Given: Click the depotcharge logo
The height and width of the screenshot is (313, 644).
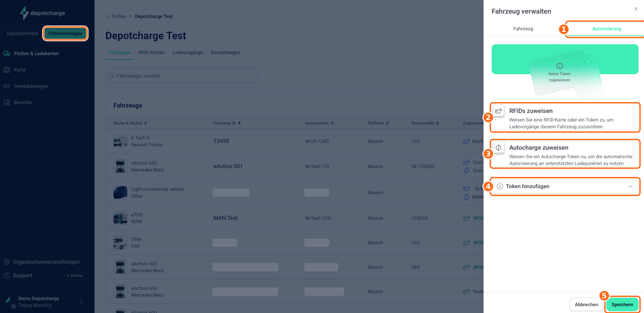Looking at the screenshot, I should pyautogui.click(x=43, y=13).
